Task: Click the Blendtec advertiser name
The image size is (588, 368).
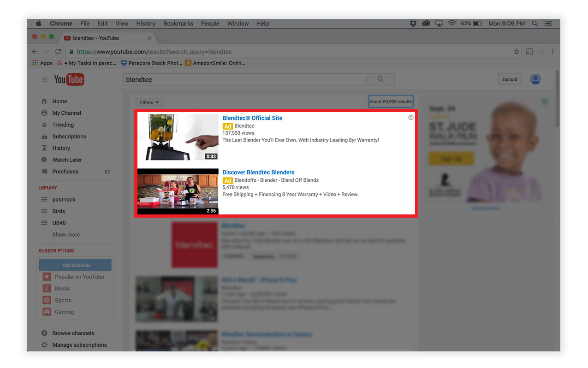Action: coord(244,126)
